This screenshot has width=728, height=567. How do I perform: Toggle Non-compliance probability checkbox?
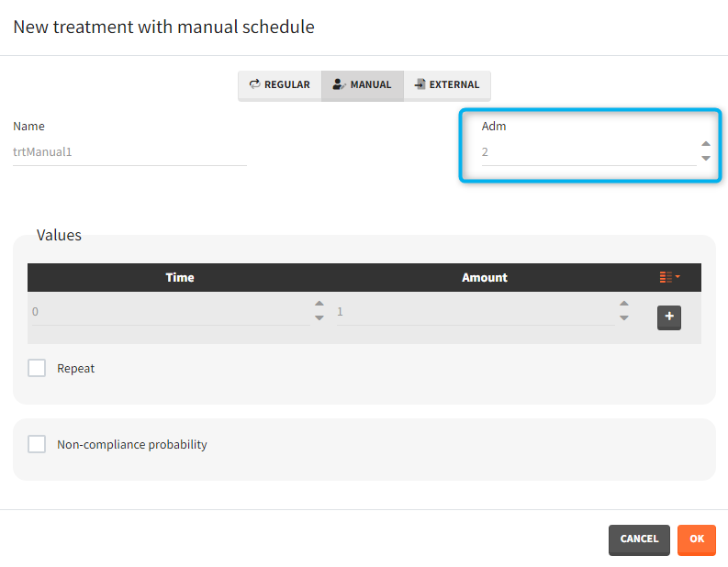point(37,444)
